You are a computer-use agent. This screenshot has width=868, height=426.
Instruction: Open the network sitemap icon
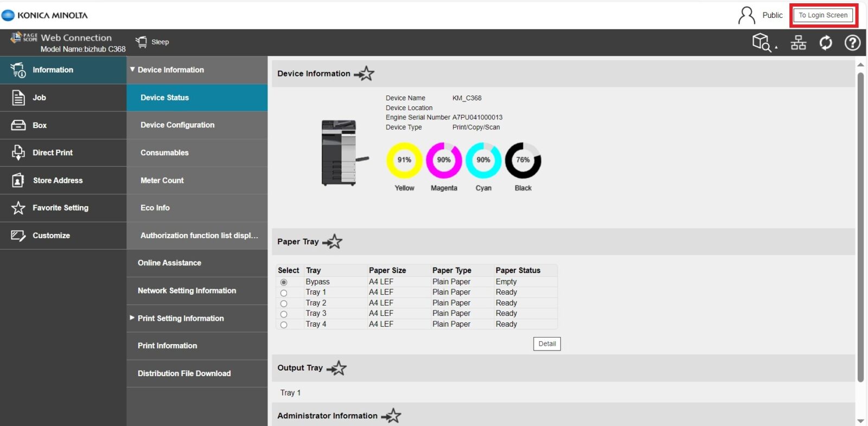(798, 42)
